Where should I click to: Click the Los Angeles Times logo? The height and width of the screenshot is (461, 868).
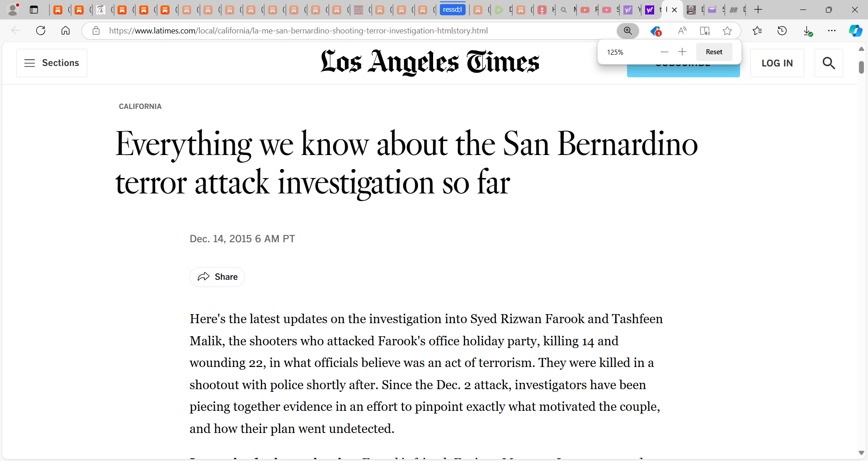430,62
